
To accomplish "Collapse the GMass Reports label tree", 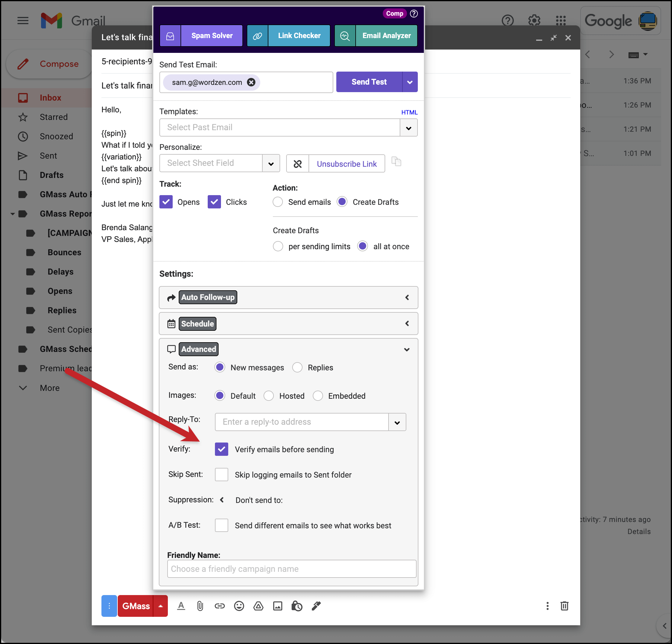I will click(x=13, y=214).
